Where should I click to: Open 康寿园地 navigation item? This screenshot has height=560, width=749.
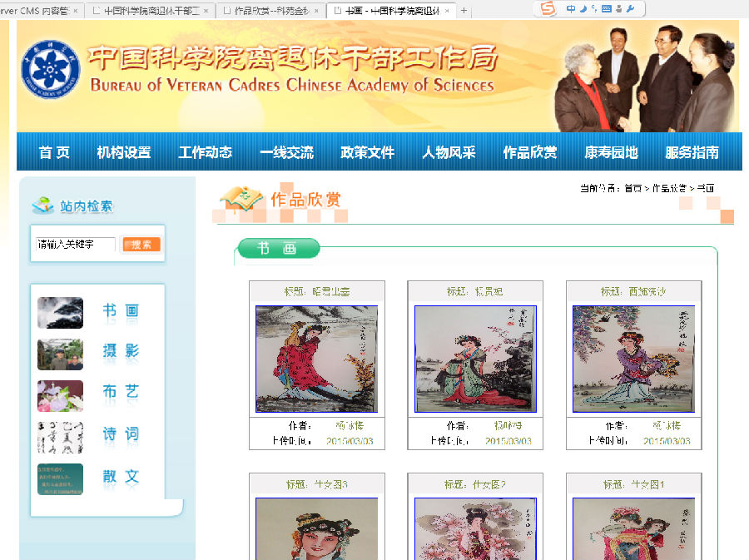tap(611, 152)
